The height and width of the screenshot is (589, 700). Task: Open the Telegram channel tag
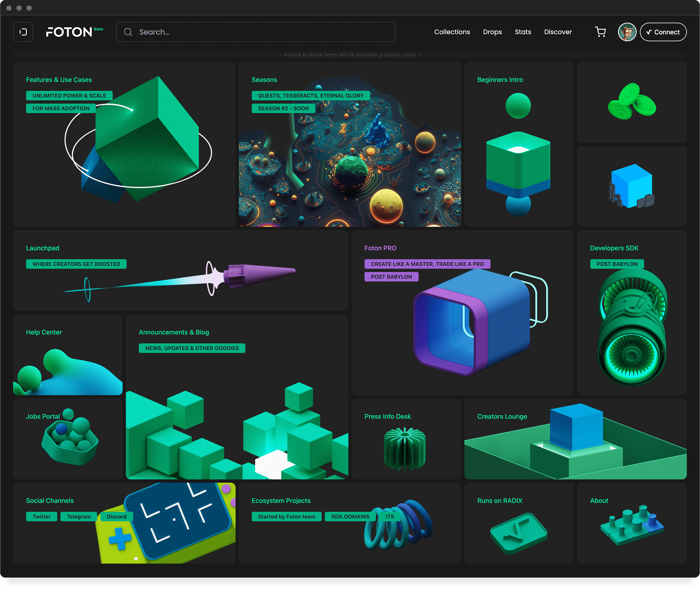pyautogui.click(x=78, y=517)
